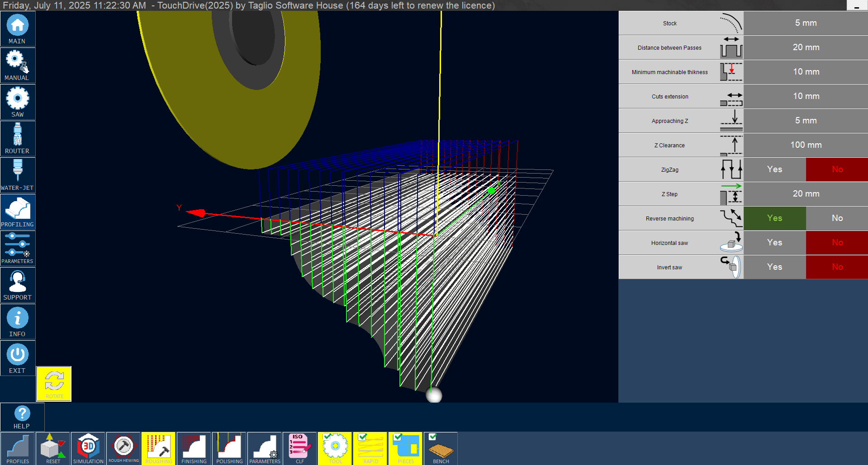
Task: Open the Help button
Action: [x=22, y=417]
